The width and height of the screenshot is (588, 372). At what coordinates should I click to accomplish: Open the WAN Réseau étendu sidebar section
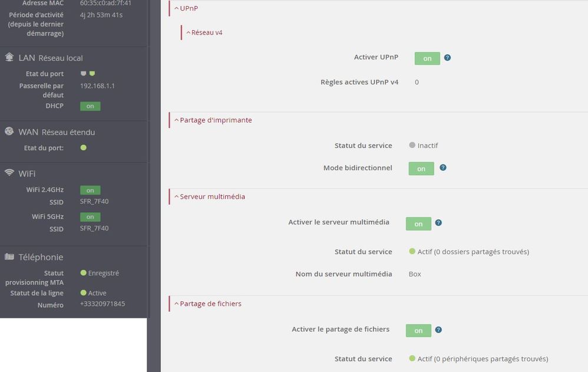(57, 132)
